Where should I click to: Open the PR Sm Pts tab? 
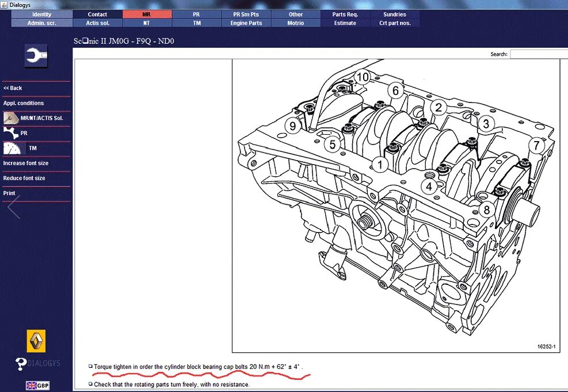(246, 14)
